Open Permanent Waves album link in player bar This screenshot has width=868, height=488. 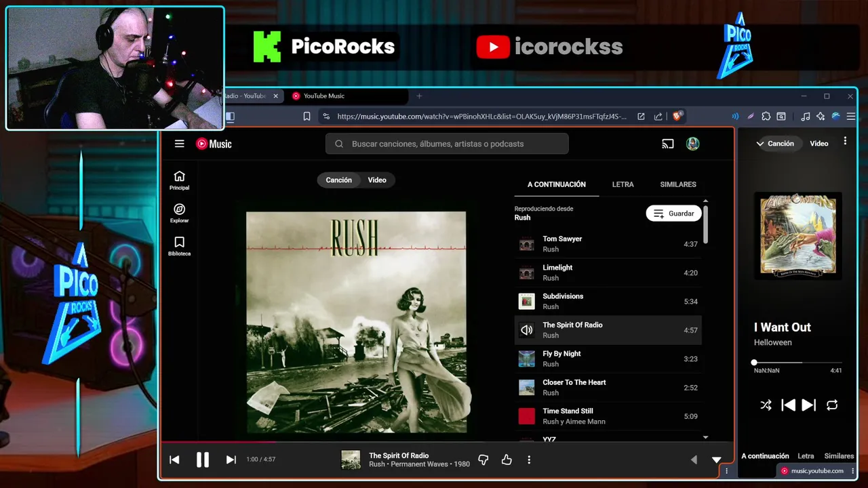(x=420, y=464)
